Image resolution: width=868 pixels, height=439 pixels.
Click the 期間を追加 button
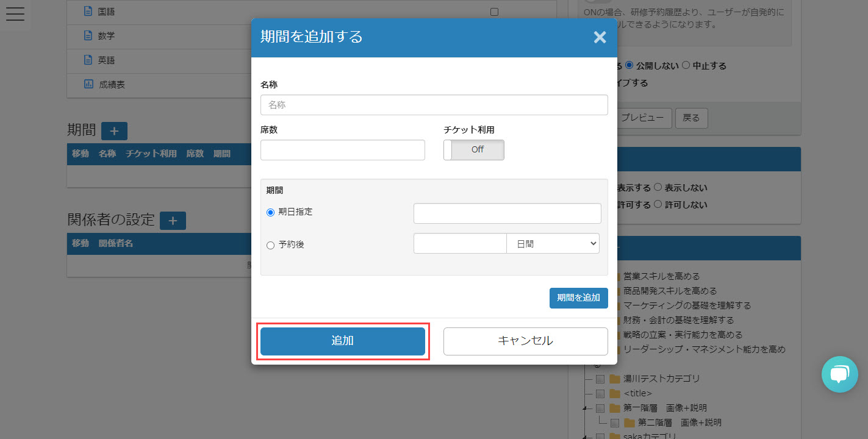(578, 298)
